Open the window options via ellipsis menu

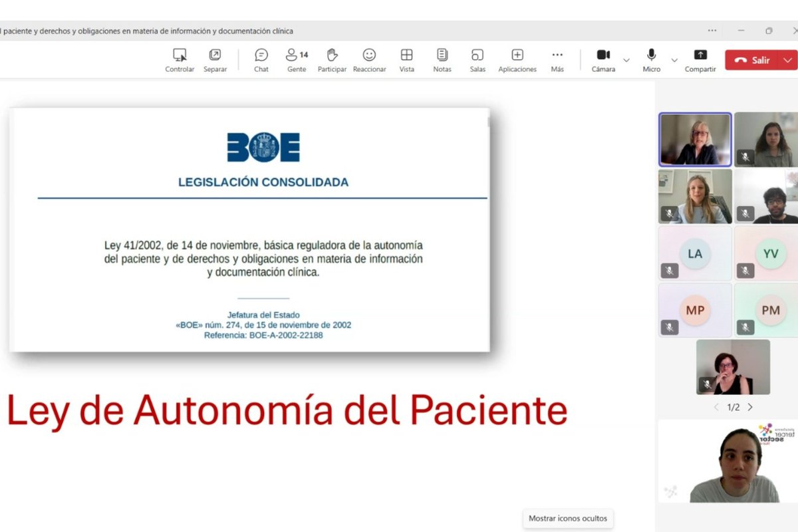712,31
